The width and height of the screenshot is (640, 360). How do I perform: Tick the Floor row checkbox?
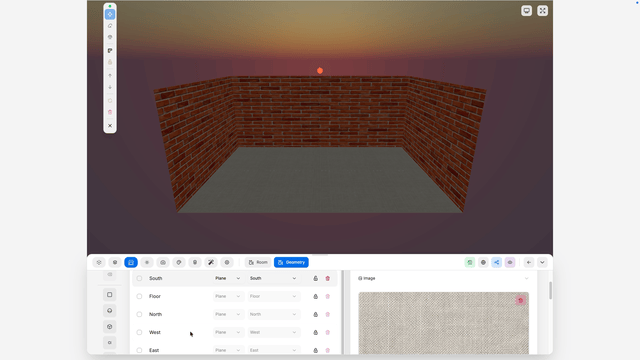[139, 296]
